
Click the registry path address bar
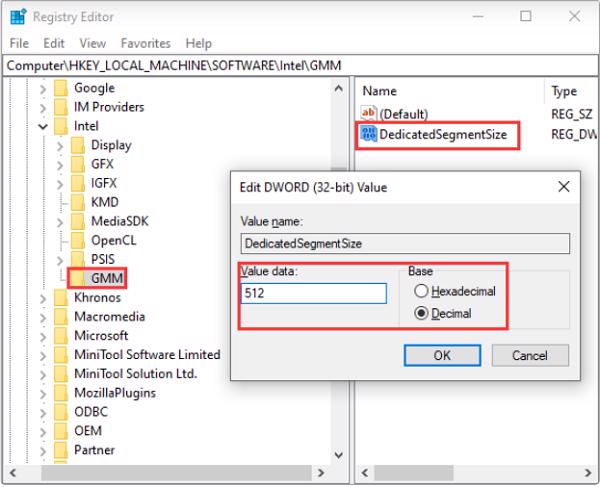(x=300, y=64)
